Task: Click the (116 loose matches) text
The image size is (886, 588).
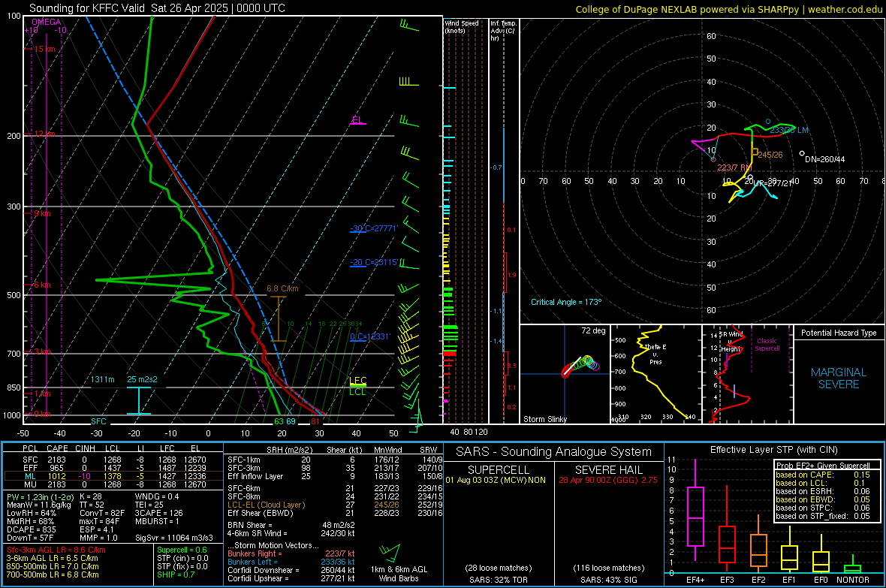Action: 608,568
